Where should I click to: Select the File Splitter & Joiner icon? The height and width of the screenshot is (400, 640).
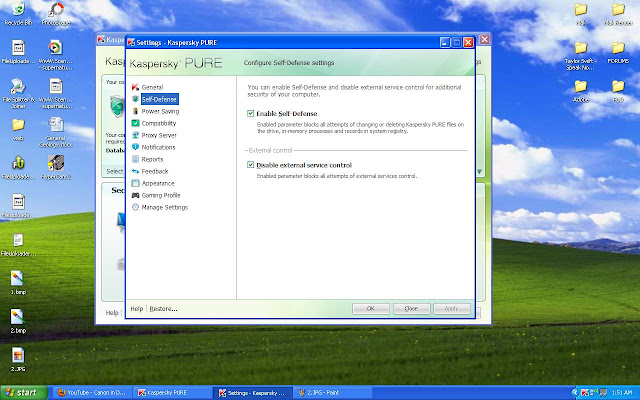pos(18,93)
